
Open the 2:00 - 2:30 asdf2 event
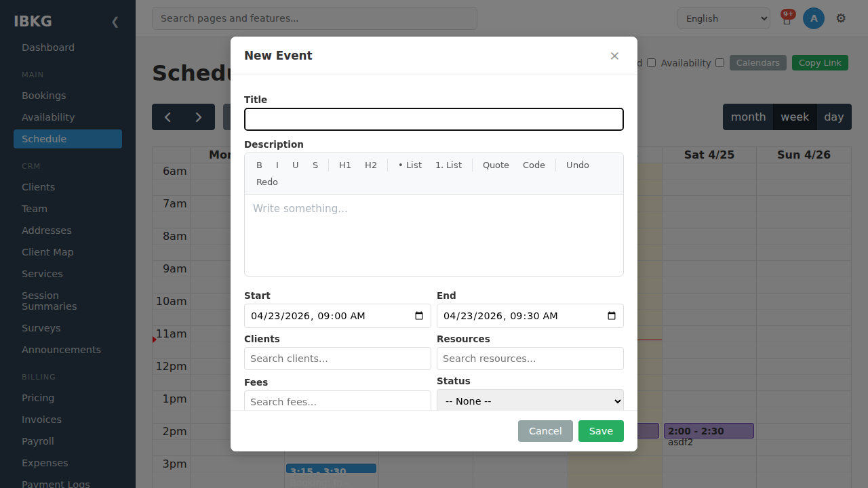pyautogui.click(x=709, y=431)
